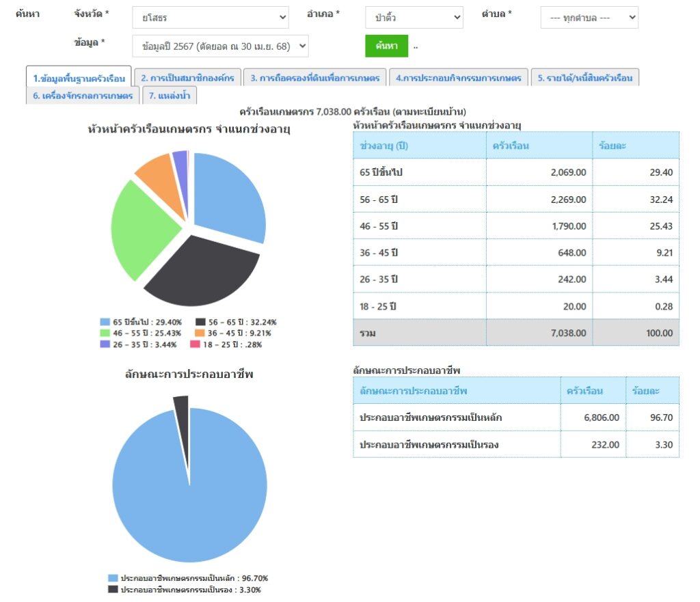The width and height of the screenshot is (700, 602).
Task: Expand the ข้อมูลปี 2567 data year dropdown
Action: [220, 46]
